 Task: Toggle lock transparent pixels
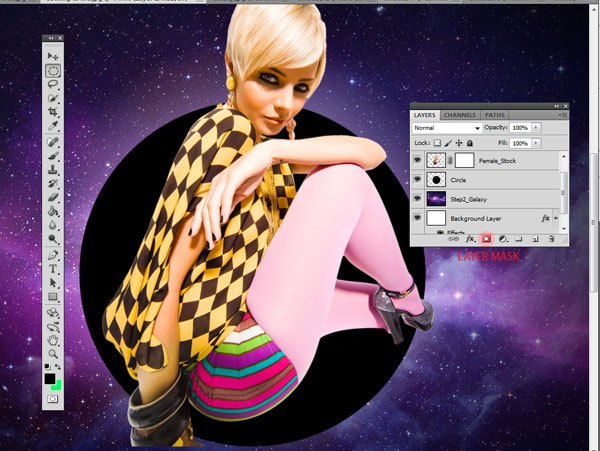click(437, 143)
